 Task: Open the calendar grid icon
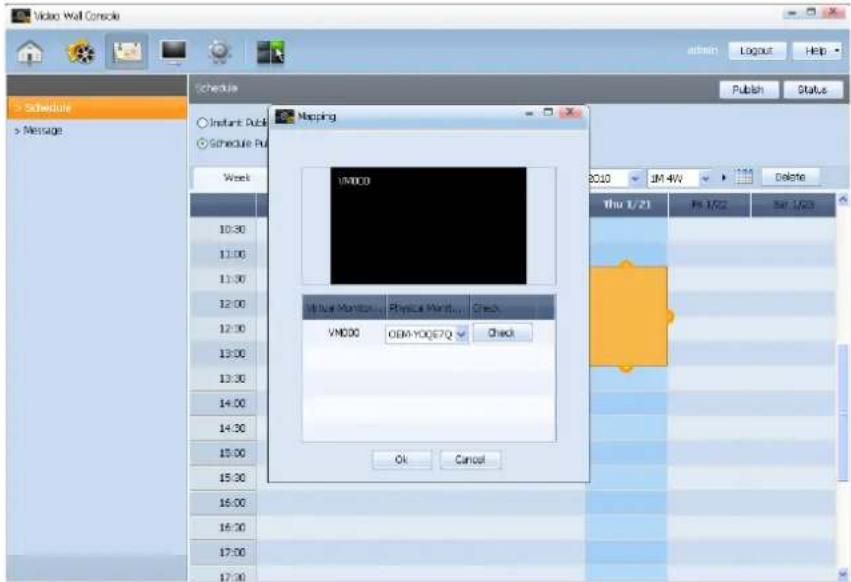(x=744, y=177)
